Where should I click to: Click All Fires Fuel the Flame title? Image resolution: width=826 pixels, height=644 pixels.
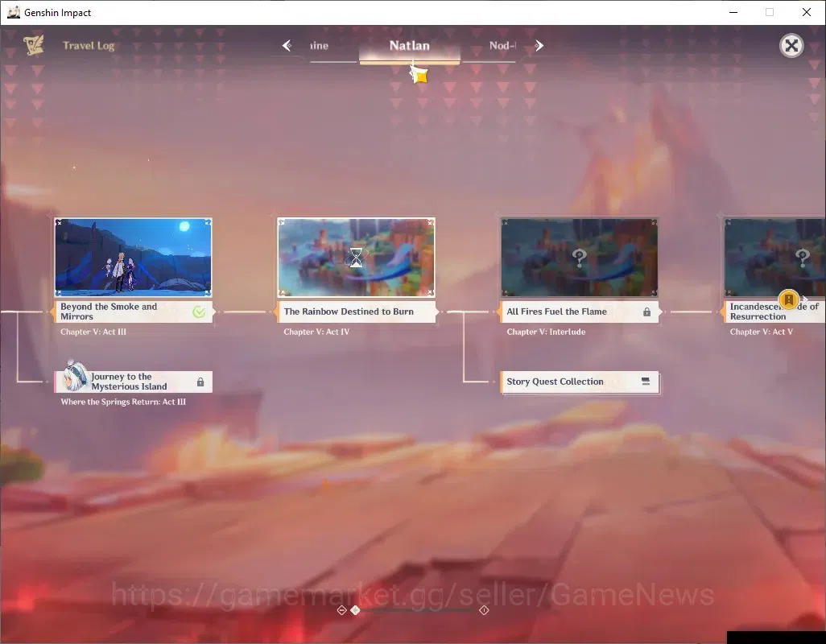coord(557,312)
